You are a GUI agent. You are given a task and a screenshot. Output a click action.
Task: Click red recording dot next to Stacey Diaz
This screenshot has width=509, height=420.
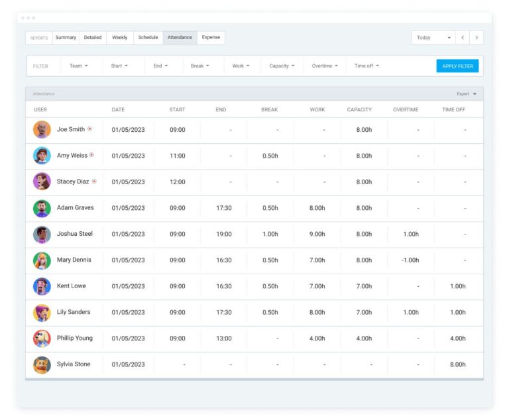pyautogui.click(x=94, y=182)
